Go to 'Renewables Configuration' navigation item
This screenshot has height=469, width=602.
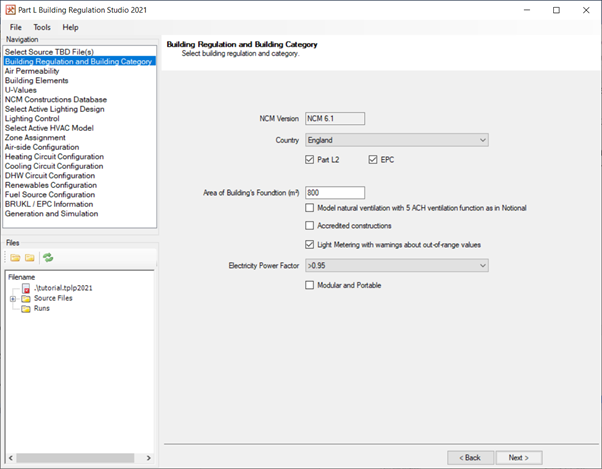[51, 185]
